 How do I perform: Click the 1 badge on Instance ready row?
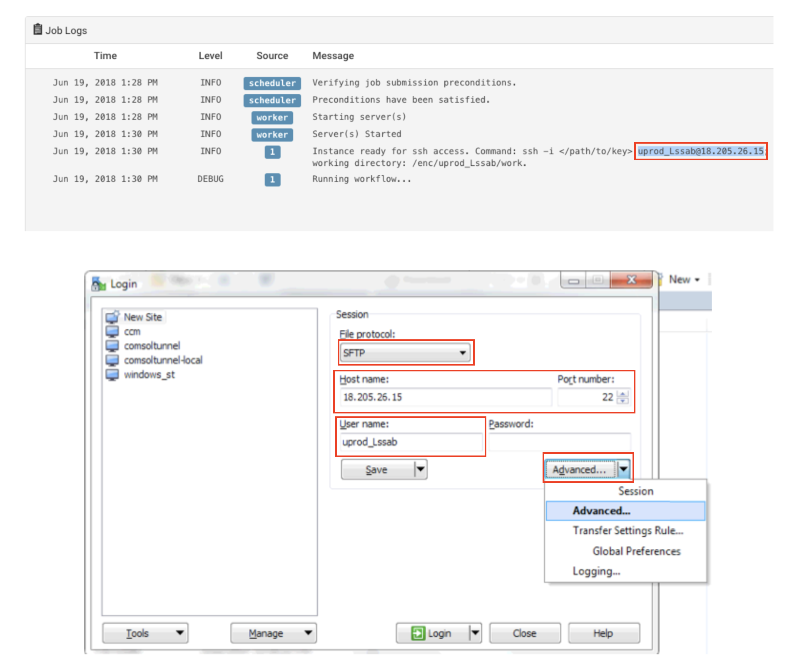[x=272, y=152]
